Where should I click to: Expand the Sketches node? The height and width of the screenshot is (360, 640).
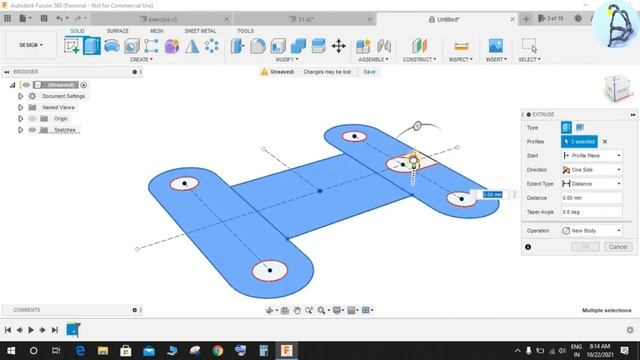point(20,130)
